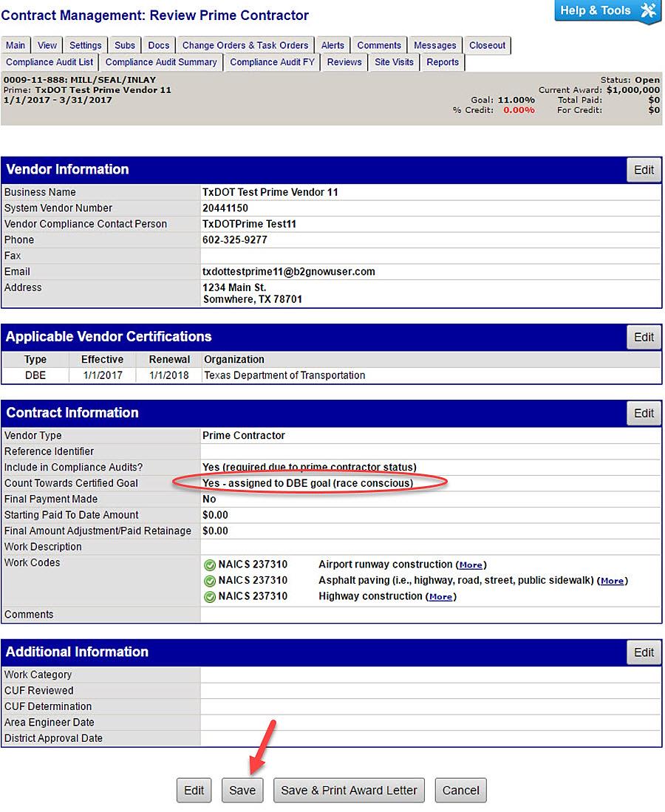Edit the Vendor Information section
This screenshot has width=665, height=812.
(644, 170)
